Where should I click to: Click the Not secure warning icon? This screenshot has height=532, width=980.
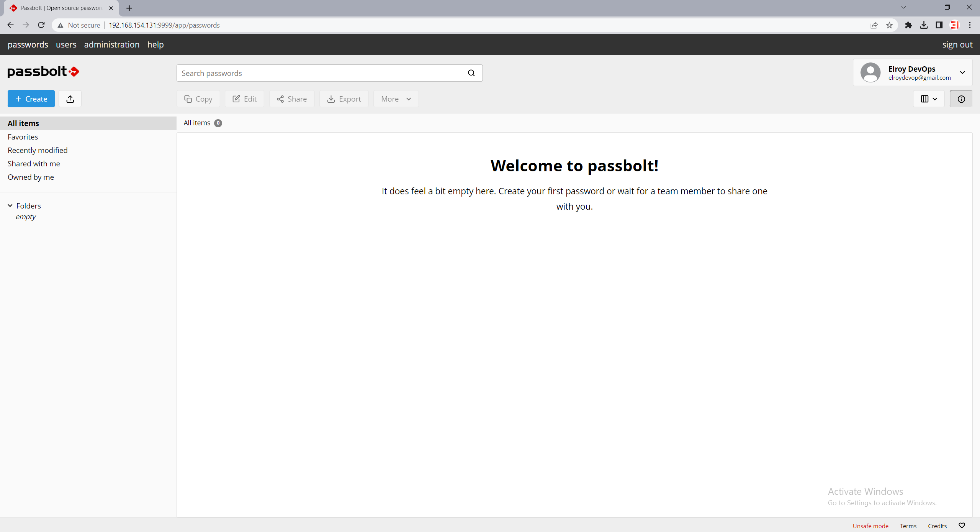(61, 25)
